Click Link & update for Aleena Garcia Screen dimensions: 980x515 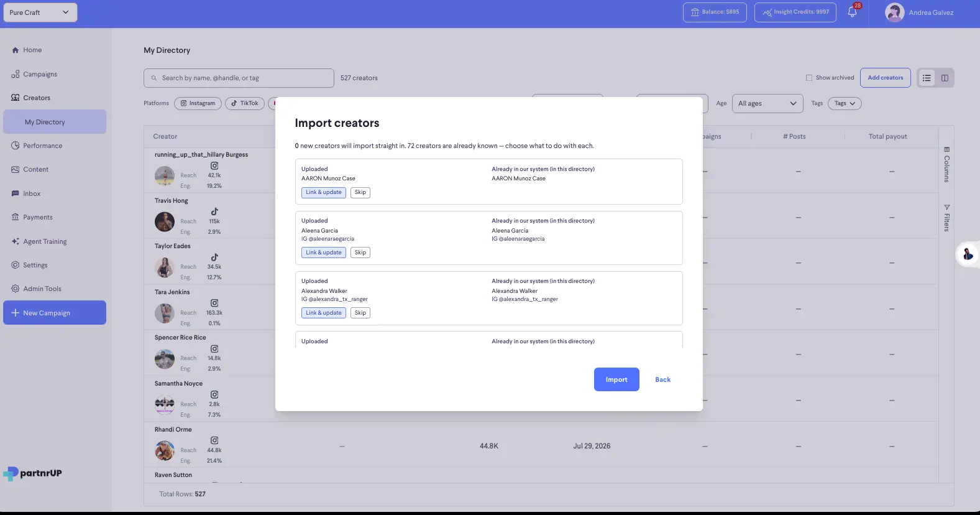click(x=324, y=253)
